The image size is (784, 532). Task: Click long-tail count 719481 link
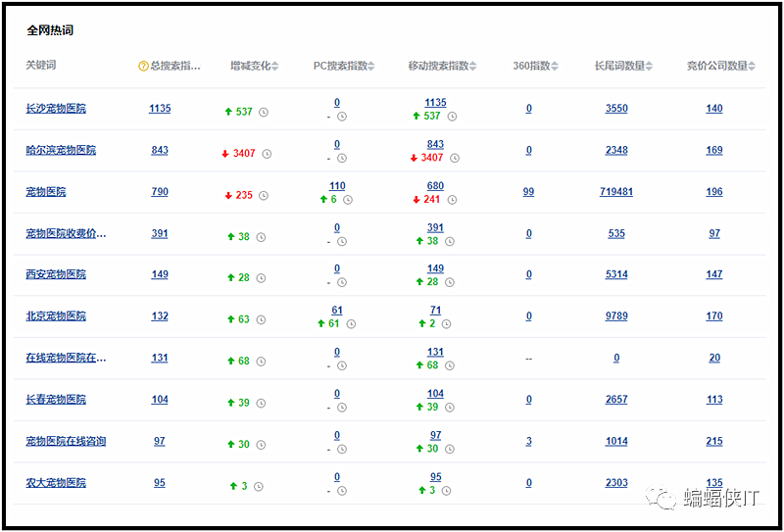pos(615,192)
